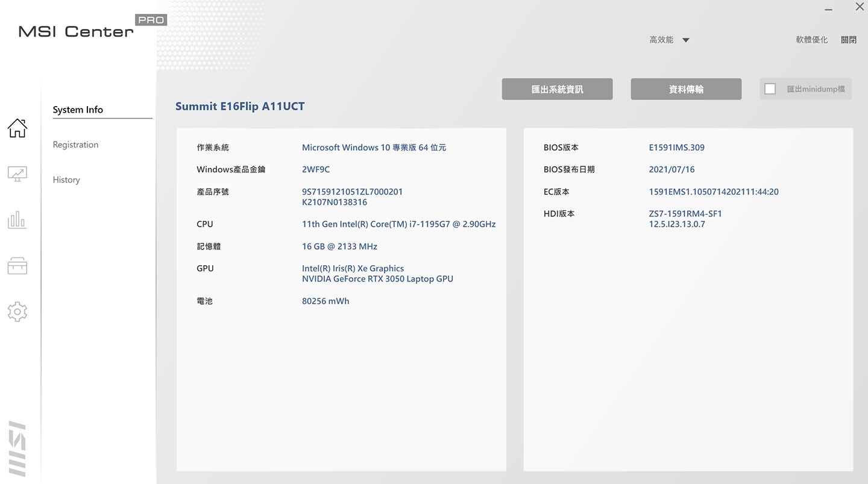Close the MSI Center window

pyautogui.click(x=860, y=7)
